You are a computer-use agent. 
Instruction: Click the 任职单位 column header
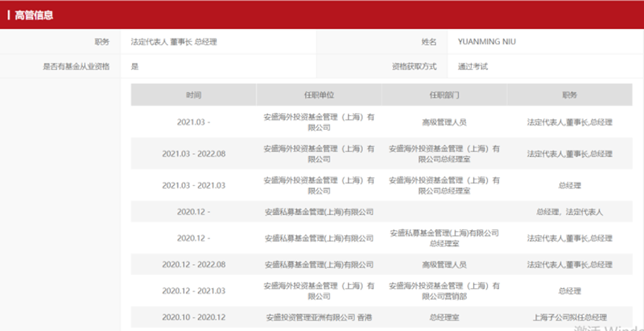[x=319, y=95]
